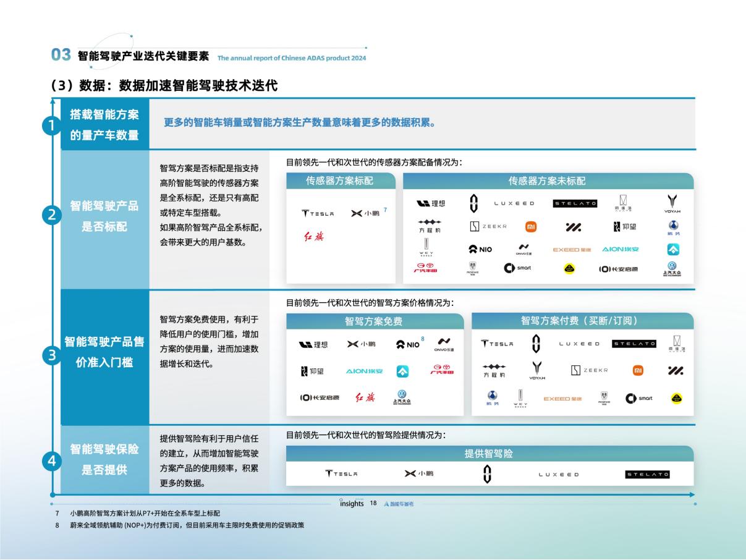
Task: Click the NIO logo under 智驾方案免费
Action: pyautogui.click(x=408, y=344)
